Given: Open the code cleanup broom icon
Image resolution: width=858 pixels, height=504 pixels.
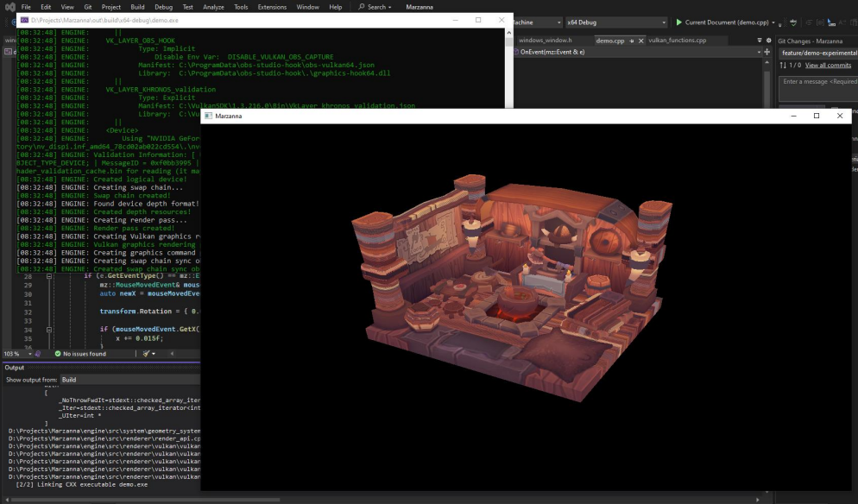Looking at the screenshot, I should tap(148, 354).
